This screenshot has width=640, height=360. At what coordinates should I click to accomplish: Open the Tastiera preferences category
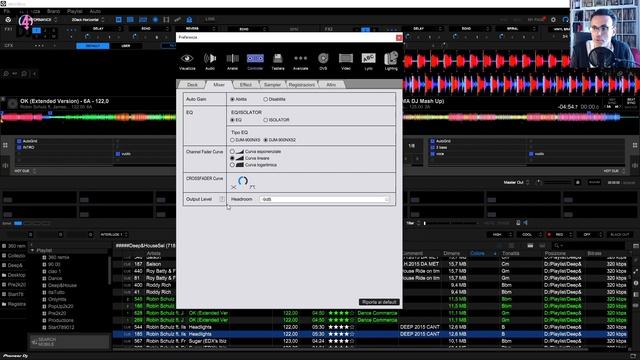[278, 61]
